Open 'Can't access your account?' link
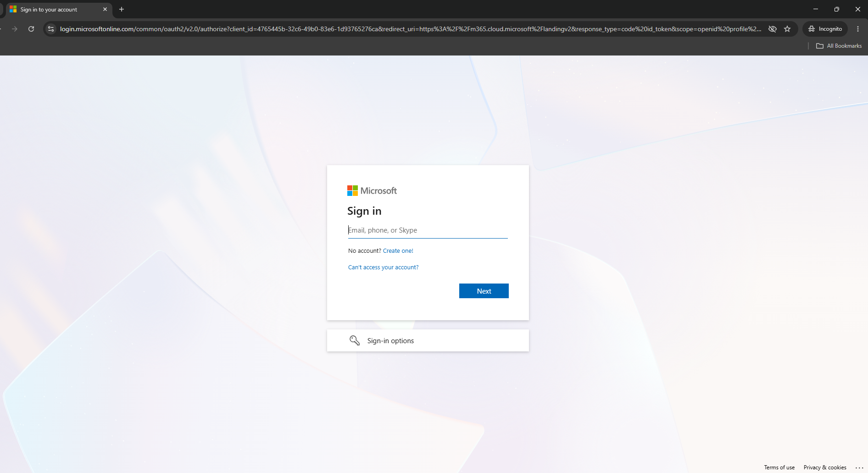The height and width of the screenshot is (473, 868). (x=383, y=267)
